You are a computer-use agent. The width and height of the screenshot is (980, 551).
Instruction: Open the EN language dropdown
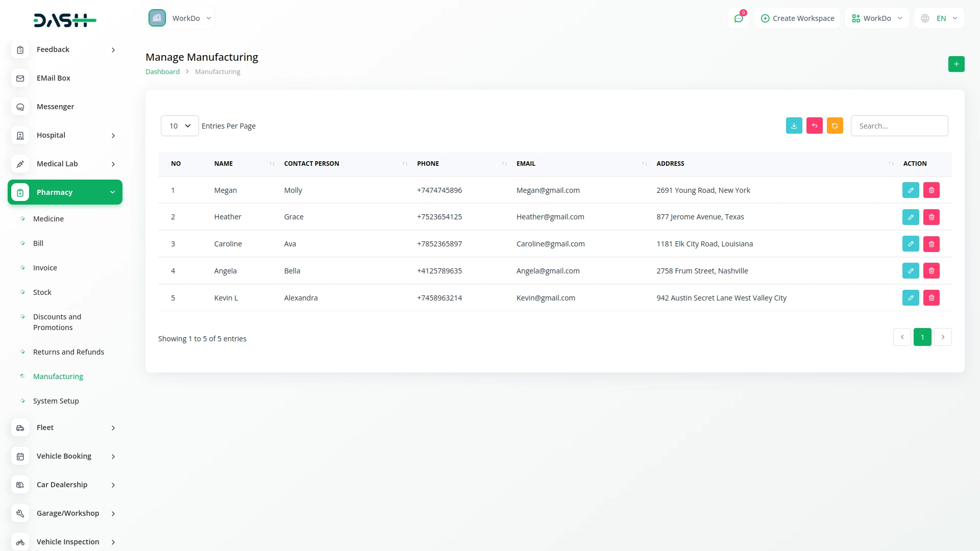coord(939,18)
